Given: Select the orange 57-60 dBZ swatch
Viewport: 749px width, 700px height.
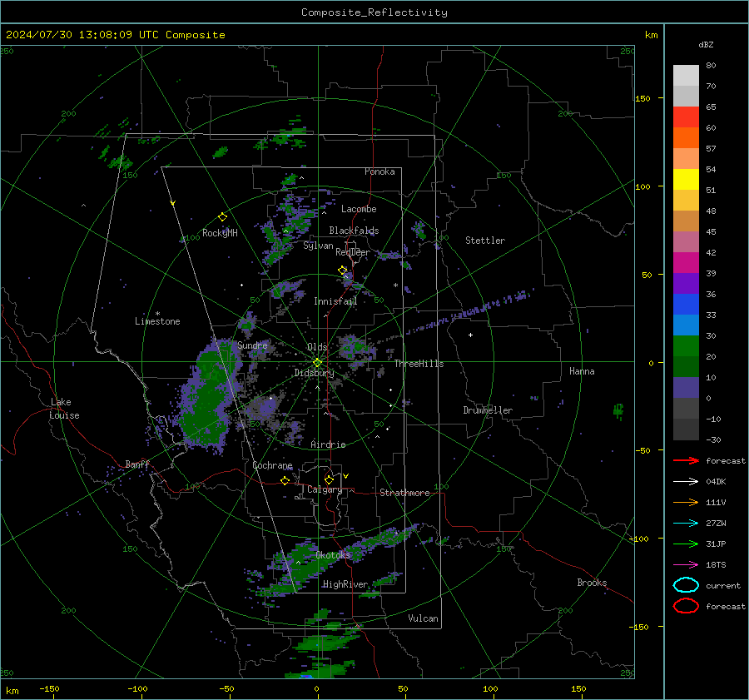Looking at the screenshot, I should [x=686, y=138].
